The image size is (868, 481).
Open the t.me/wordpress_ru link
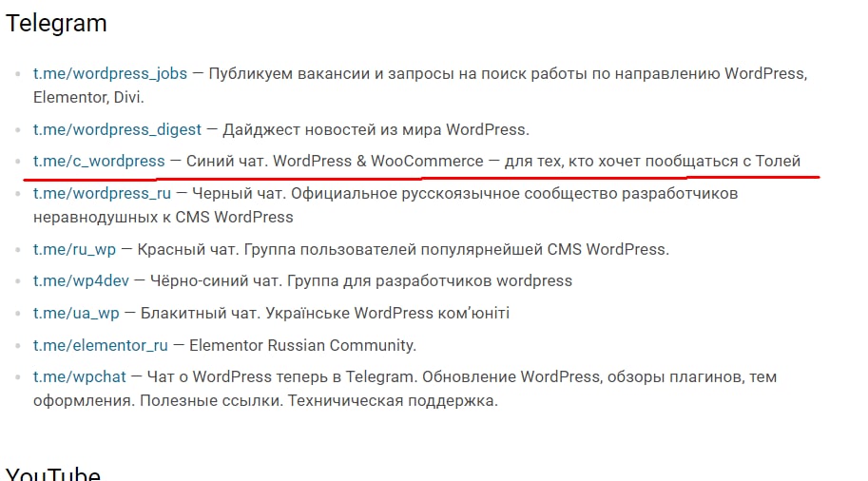point(103,193)
